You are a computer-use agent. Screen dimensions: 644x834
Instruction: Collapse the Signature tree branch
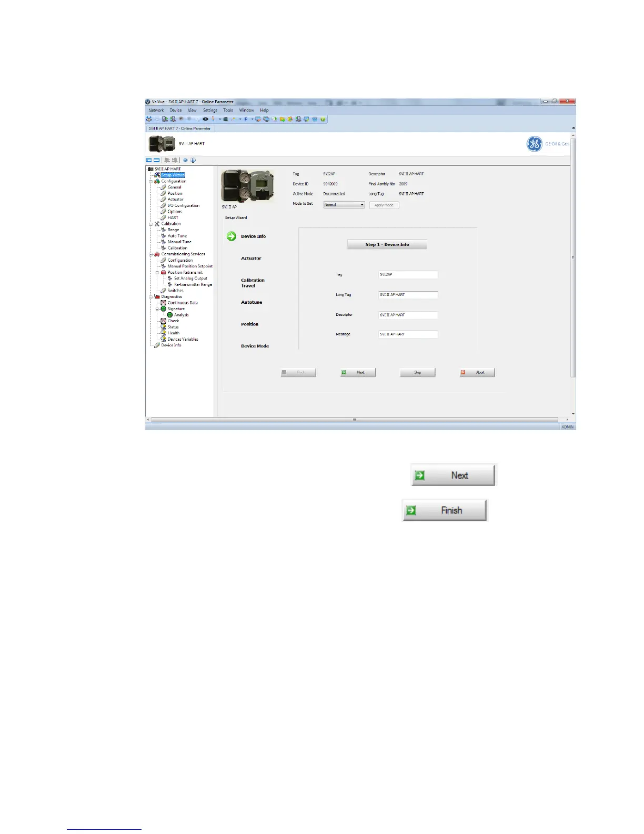tap(157, 309)
